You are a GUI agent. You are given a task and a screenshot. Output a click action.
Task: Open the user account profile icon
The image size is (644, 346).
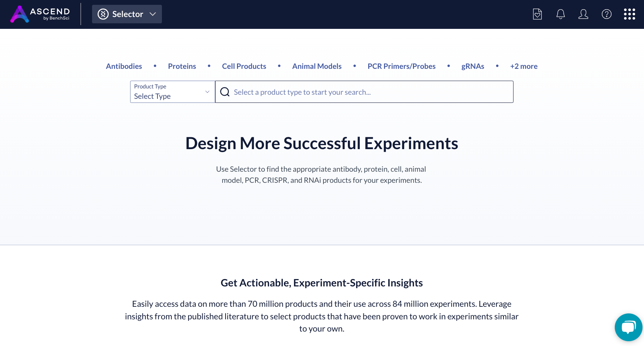pyautogui.click(x=583, y=14)
